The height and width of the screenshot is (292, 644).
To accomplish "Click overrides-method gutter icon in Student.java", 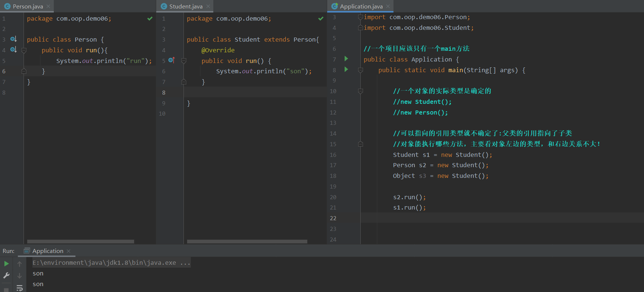I will [x=172, y=60].
